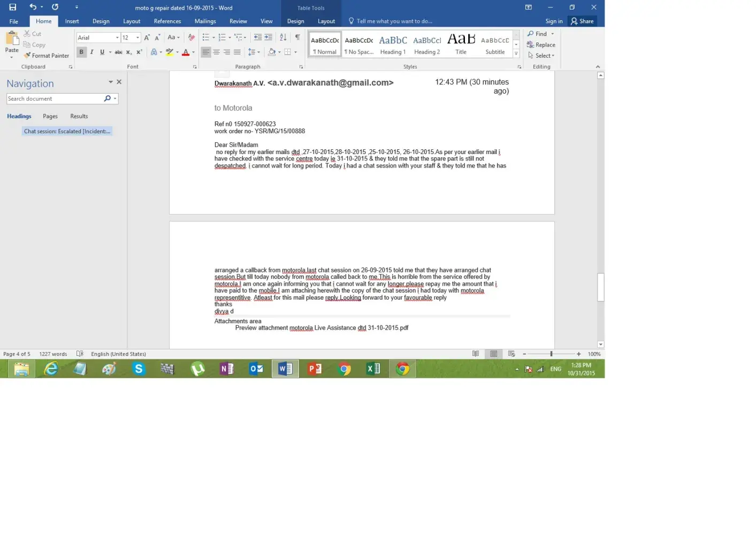Show paragraph marks with pilcrow button

[297, 37]
